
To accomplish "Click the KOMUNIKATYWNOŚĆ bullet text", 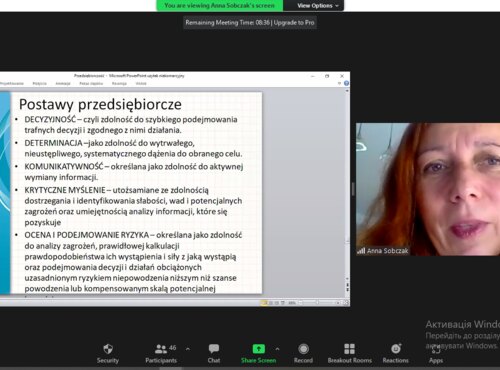I will pos(134,172).
